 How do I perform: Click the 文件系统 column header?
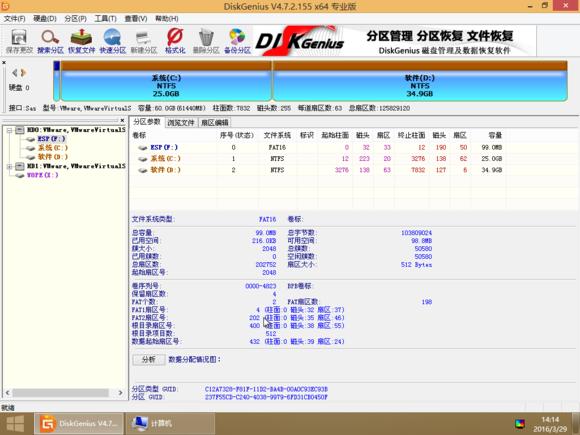pyautogui.click(x=277, y=135)
